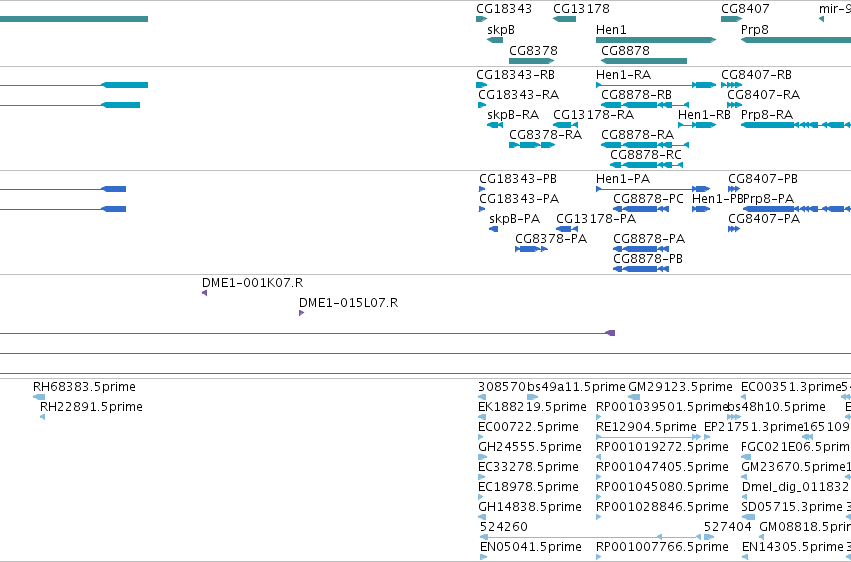Click protein skpB-PA label

[x=515, y=219]
